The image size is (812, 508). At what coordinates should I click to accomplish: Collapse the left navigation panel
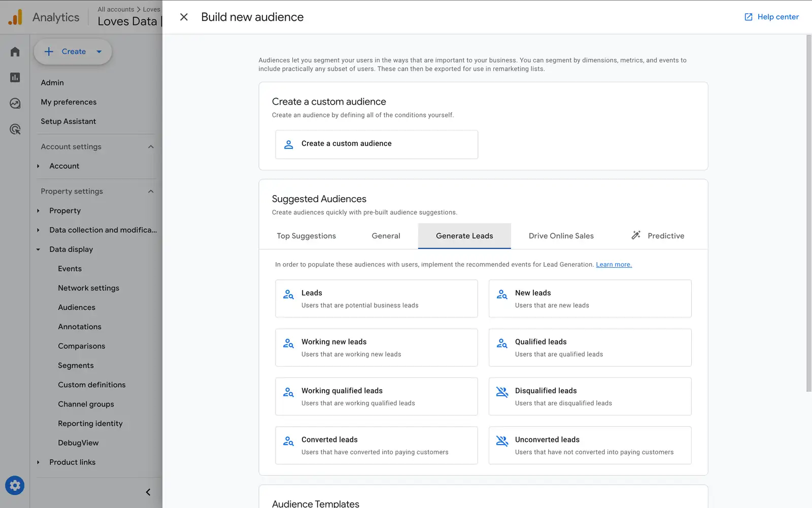tap(148, 492)
